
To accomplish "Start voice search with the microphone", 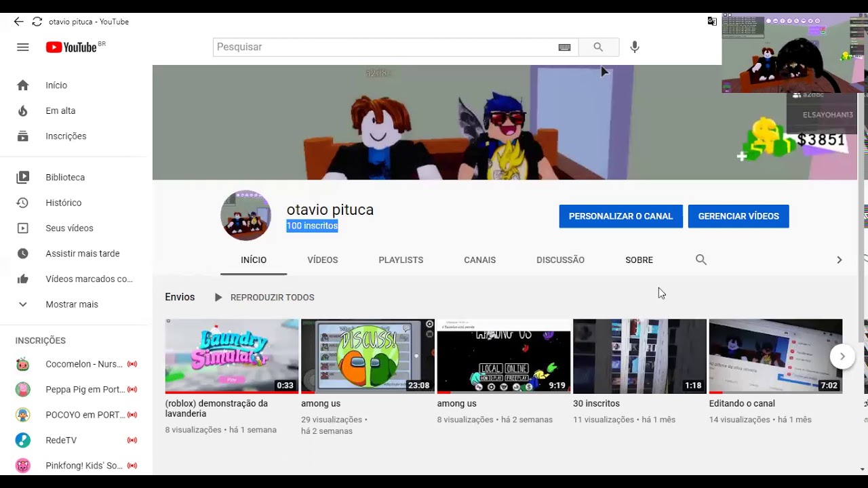I will 635,47.
